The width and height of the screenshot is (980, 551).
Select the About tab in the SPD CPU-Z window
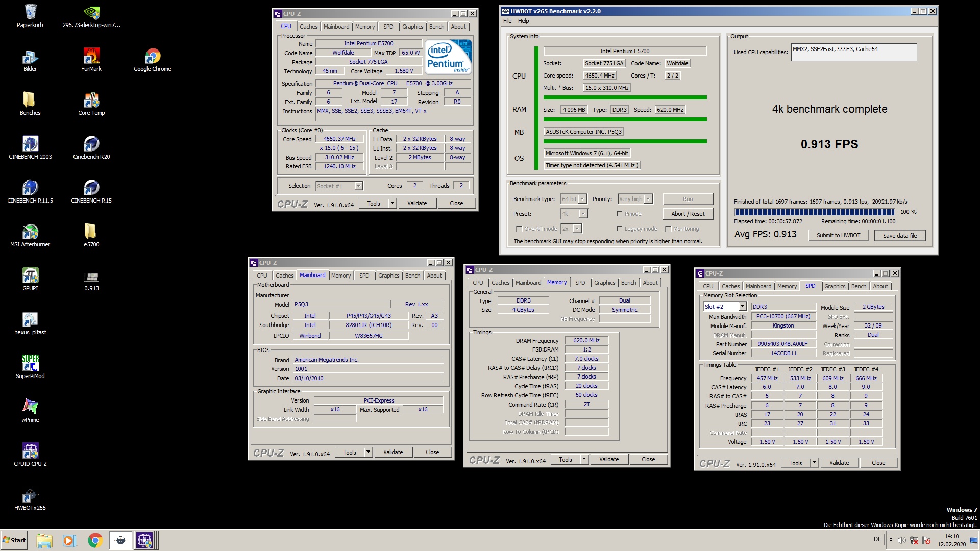coord(880,286)
